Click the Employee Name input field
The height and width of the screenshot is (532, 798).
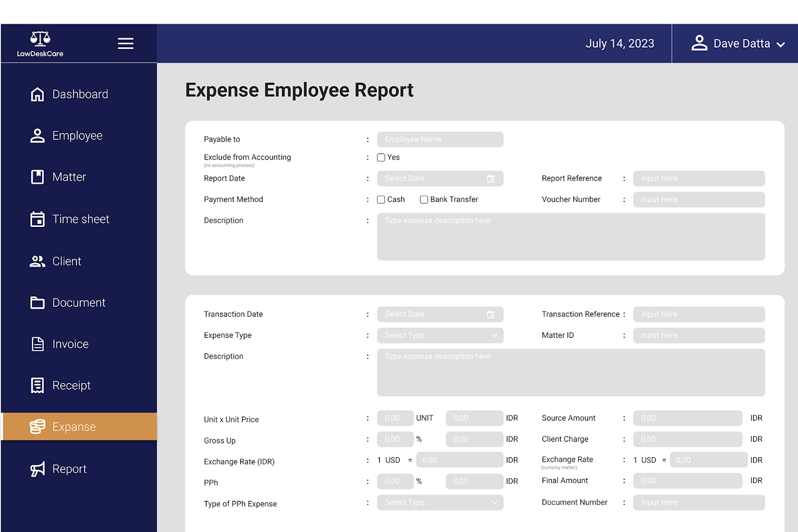point(440,139)
